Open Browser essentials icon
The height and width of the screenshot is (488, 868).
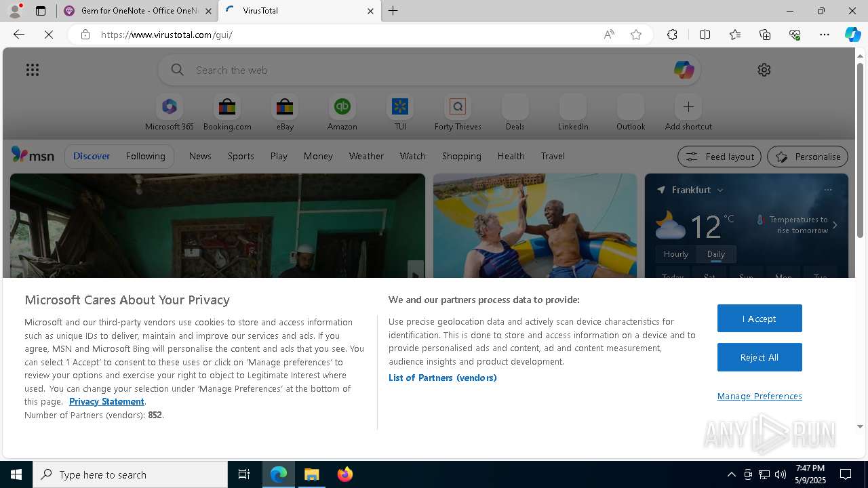click(x=795, y=35)
